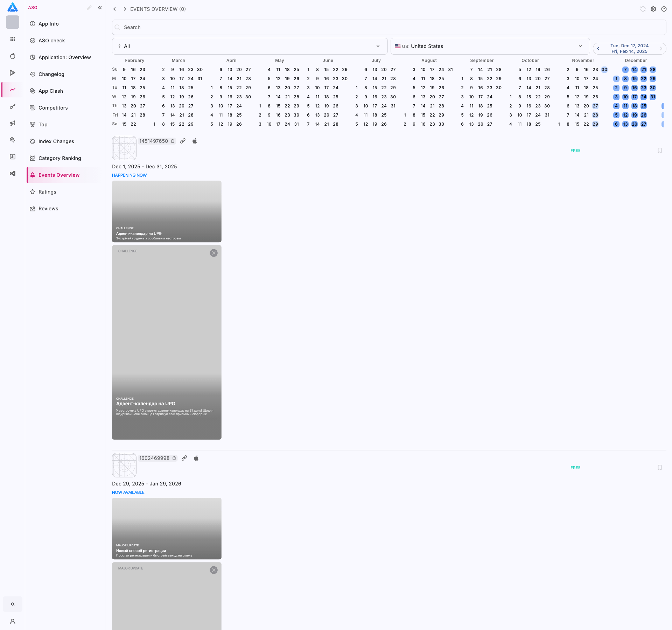Click the HAPPENING NOW status label
This screenshot has width=672, height=630.
click(129, 175)
